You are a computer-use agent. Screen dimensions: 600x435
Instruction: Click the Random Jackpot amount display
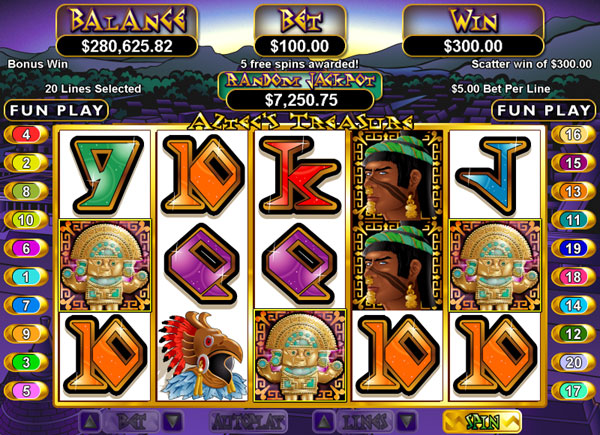point(301,100)
